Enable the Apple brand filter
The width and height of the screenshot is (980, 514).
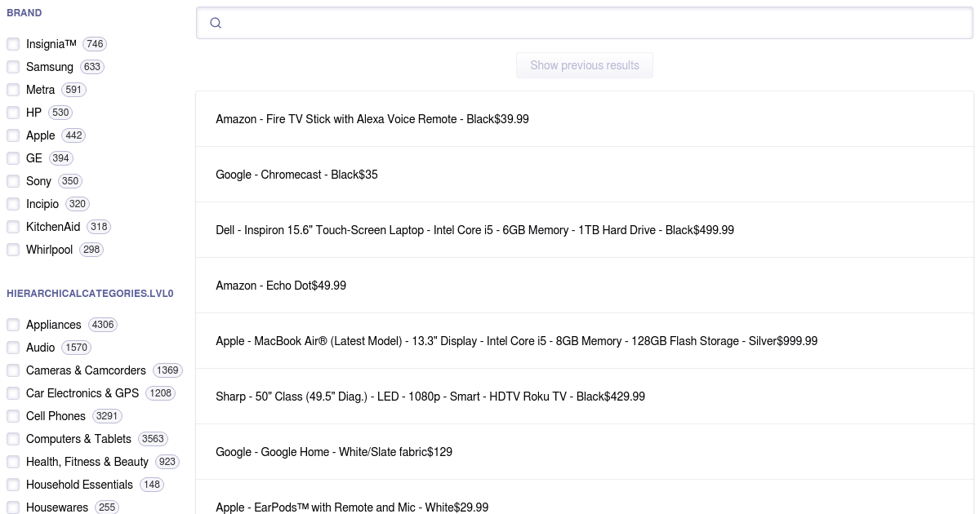point(13,135)
